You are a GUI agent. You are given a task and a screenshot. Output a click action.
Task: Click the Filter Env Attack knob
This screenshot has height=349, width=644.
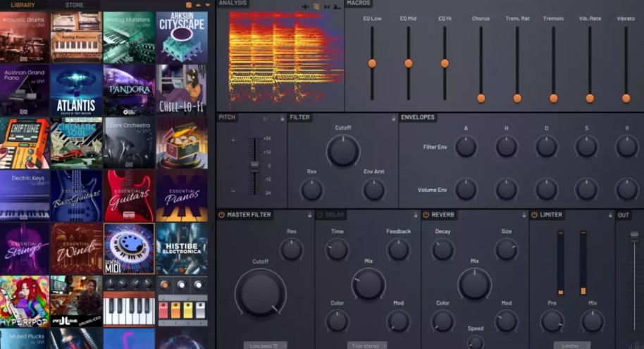(x=466, y=147)
